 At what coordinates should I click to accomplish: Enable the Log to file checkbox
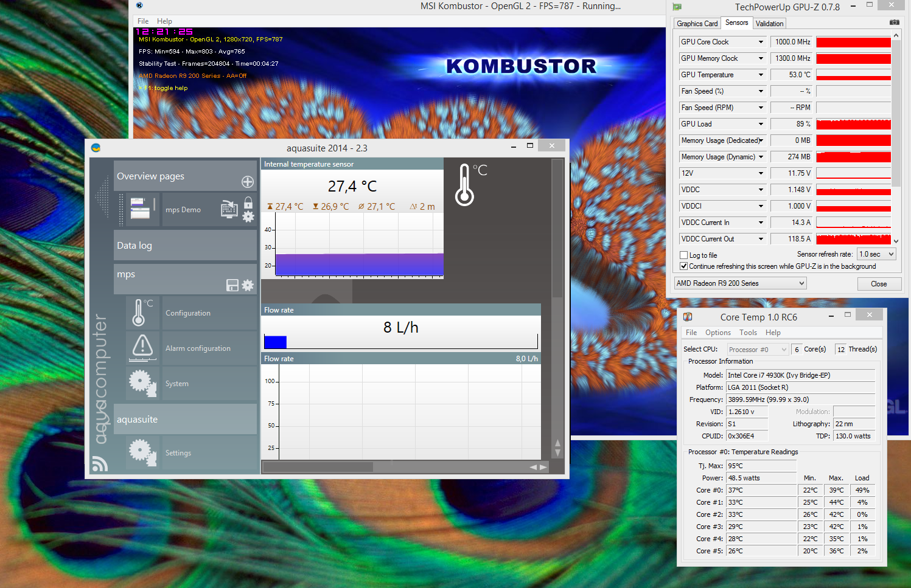(683, 255)
